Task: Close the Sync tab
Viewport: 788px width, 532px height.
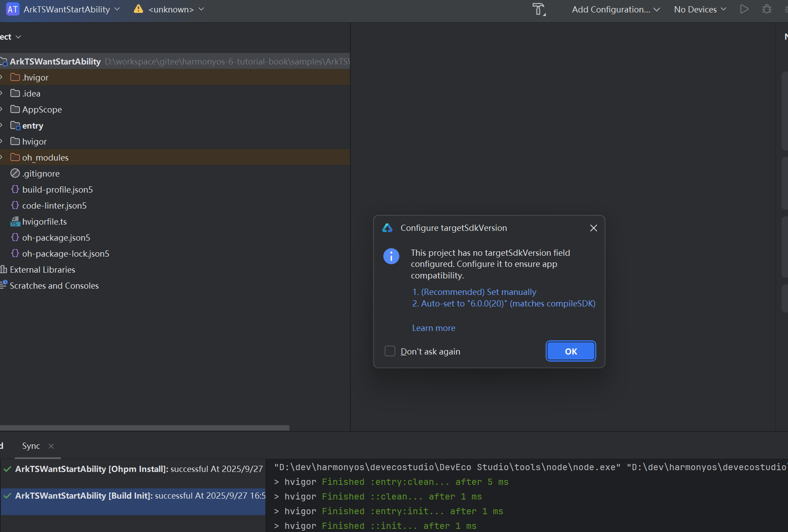Action: pos(51,446)
